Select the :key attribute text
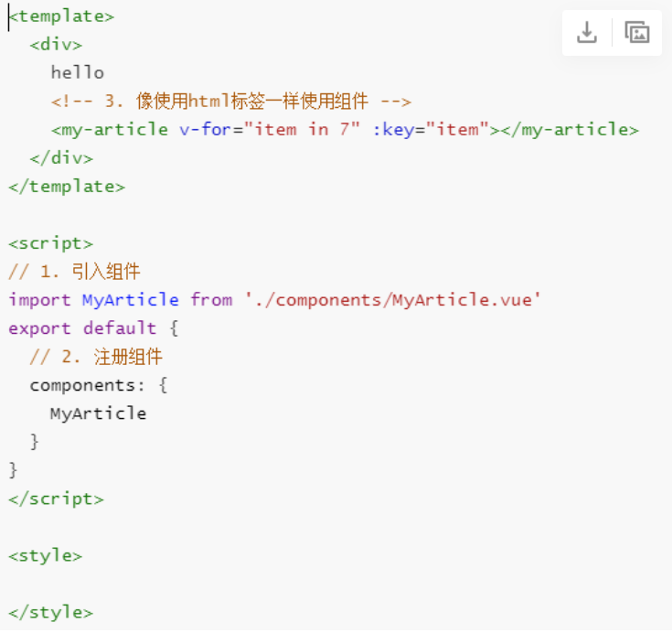Screen dimensions: 672x633 coord(393,130)
